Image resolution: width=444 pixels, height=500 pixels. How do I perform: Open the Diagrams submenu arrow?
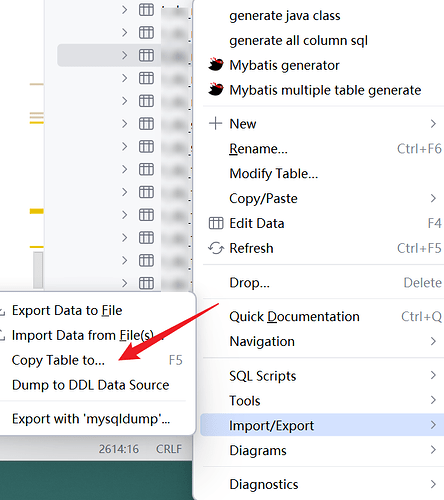point(433,450)
